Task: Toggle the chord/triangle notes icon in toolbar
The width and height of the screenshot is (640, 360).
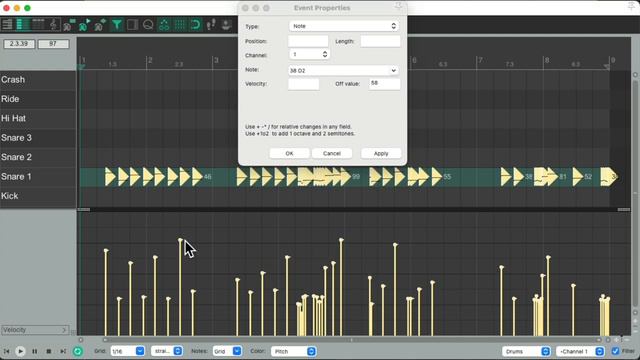Action: click(164, 25)
